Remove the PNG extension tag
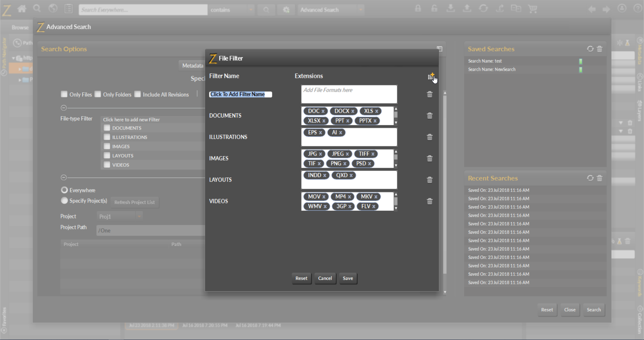This screenshot has width=644, height=340. click(x=345, y=164)
